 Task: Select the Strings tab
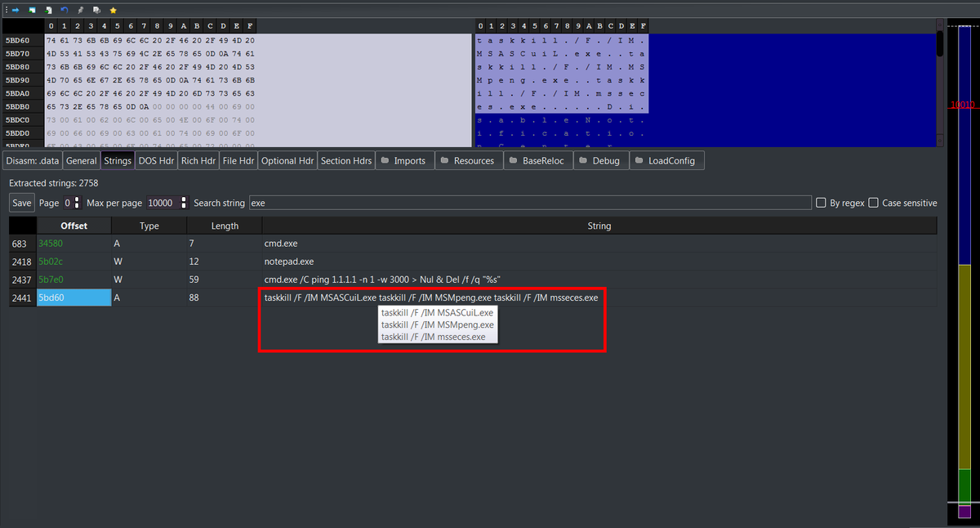coord(118,161)
